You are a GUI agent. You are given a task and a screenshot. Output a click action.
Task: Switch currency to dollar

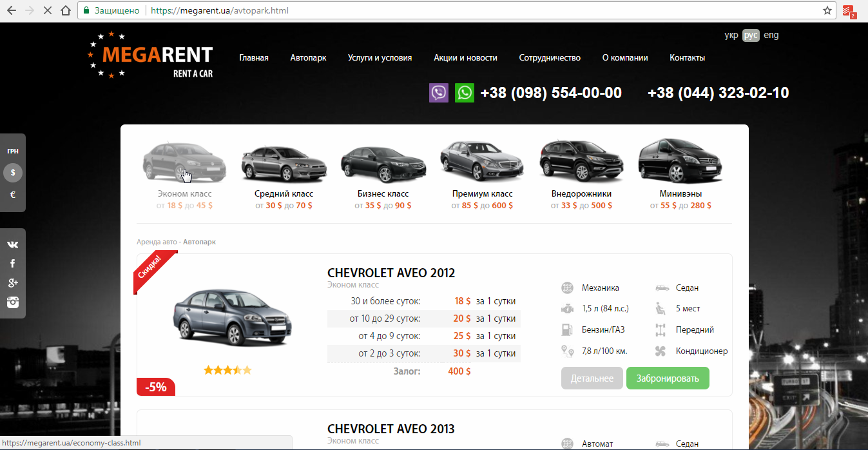click(13, 173)
